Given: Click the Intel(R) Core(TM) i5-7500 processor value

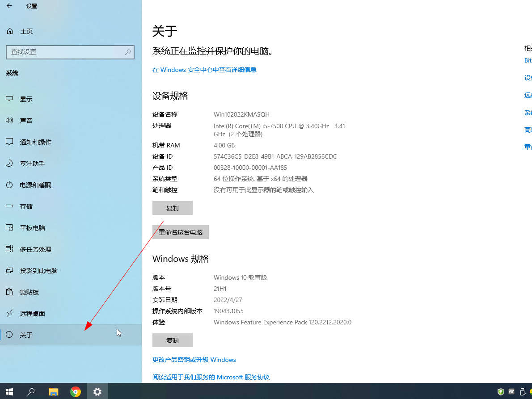Looking at the screenshot, I should pos(279,130).
